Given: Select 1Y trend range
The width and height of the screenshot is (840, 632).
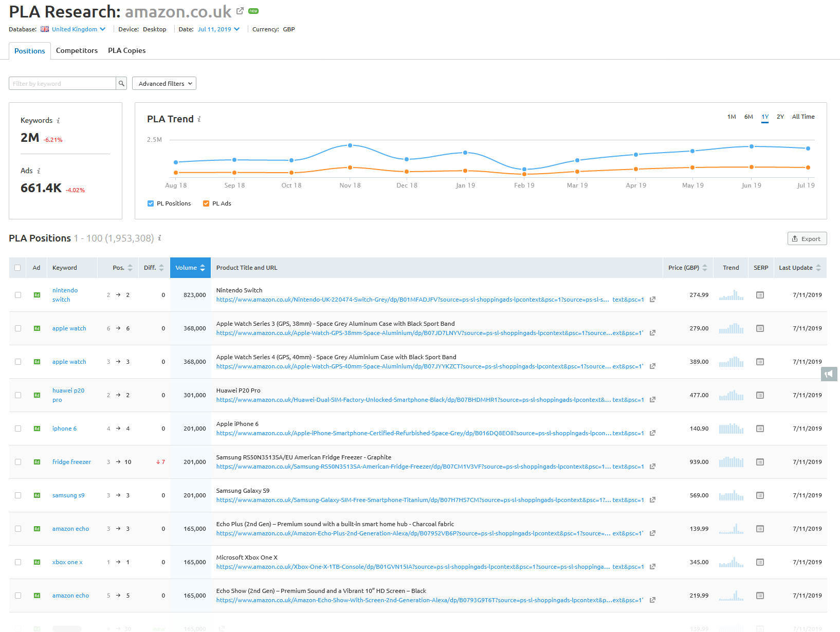Looking at the screenshot, I should click(765, 117).
